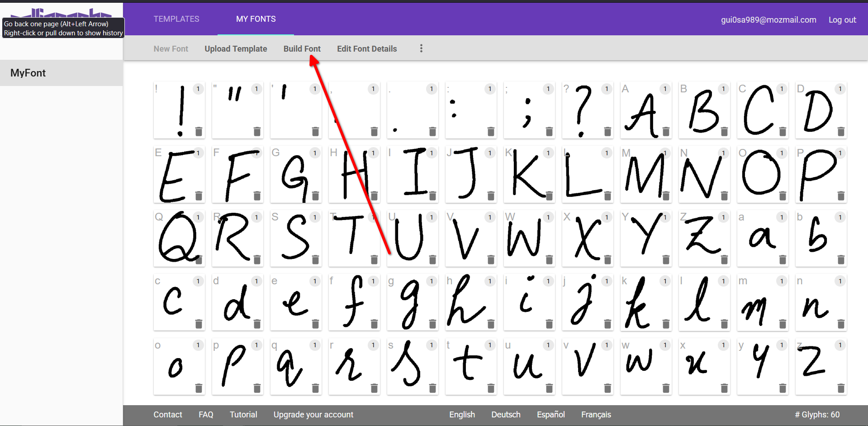868x426 pixels.
Task: Delete the exclamation mark glyph
Action: [199, 132]
